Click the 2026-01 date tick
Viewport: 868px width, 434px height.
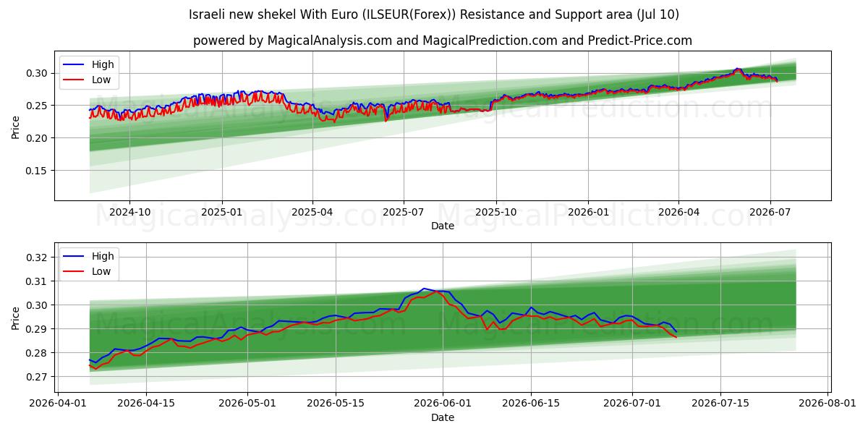587,211
